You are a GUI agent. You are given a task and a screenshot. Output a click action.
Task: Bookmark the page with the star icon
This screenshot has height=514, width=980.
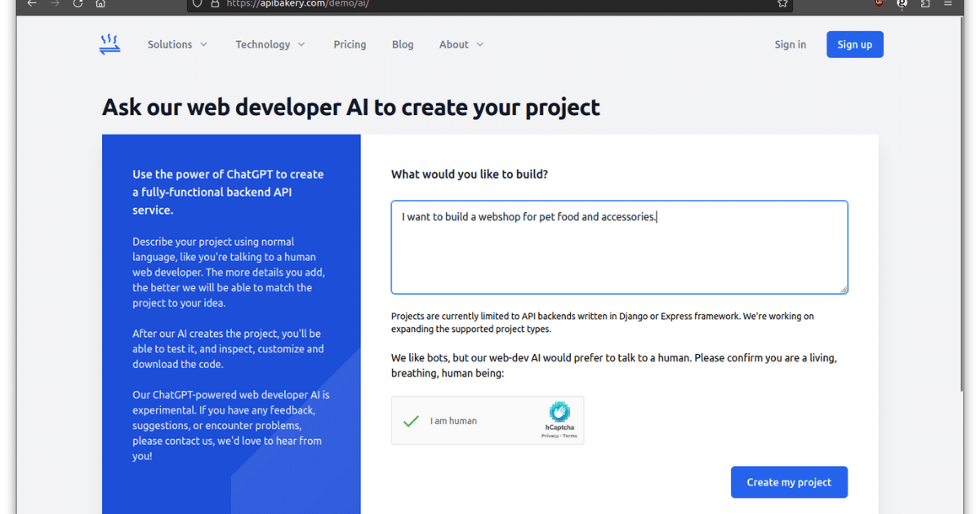(x=781, y=3)
